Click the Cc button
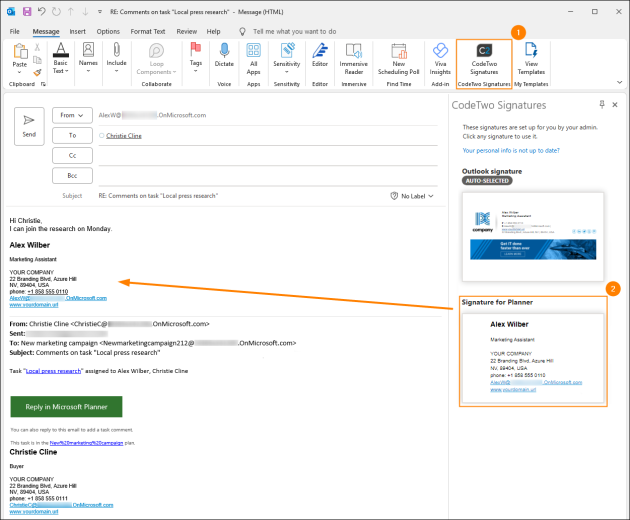The image size is (630, 520). pyautogui.click(x=72, y=156)
